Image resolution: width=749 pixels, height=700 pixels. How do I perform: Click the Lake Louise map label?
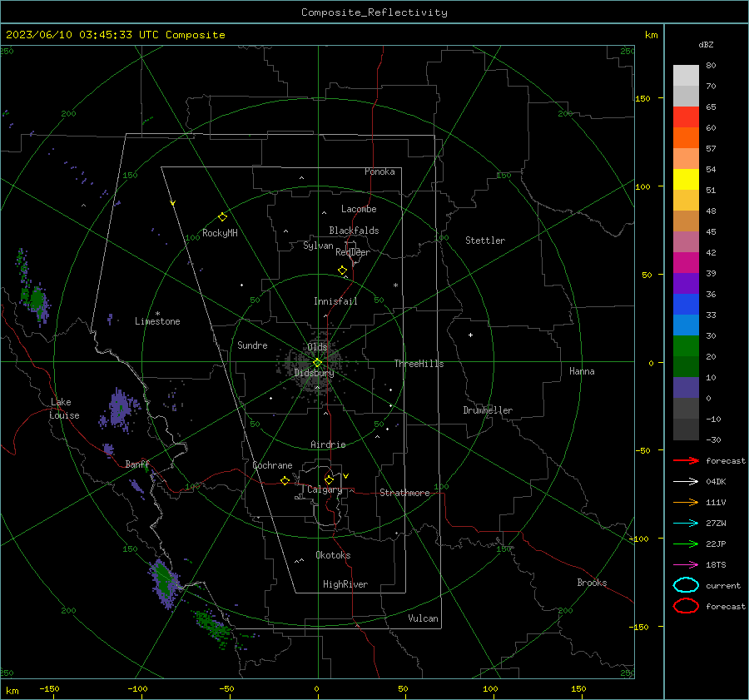pyautogui.click(x=64, y=409)
